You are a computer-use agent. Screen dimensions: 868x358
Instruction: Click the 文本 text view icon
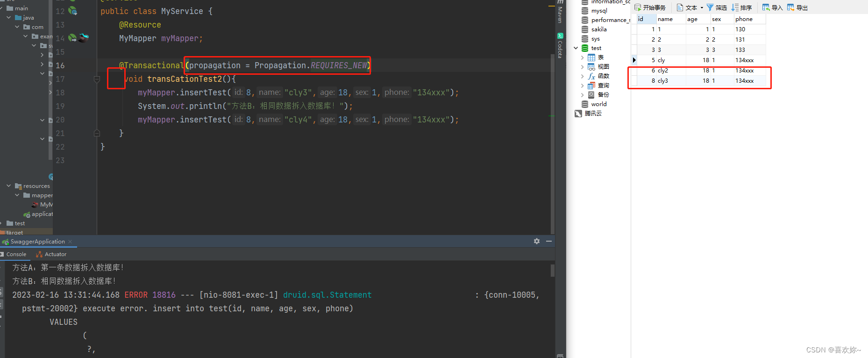pyautogui.click(x=680, y=7)
